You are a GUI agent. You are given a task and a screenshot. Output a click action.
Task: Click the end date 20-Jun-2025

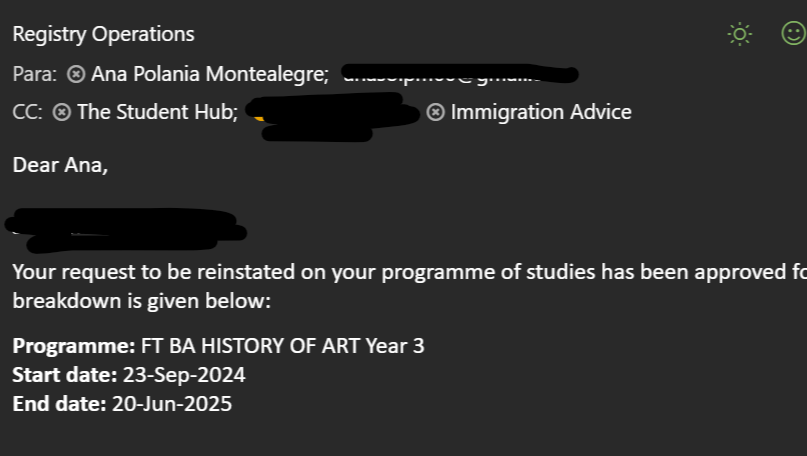coord(178,405)
